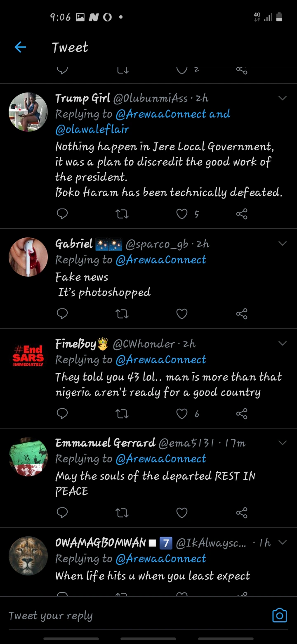
Task: Expand options chevron on Trump Girl's tweet
Action: [x=283, y=98]
